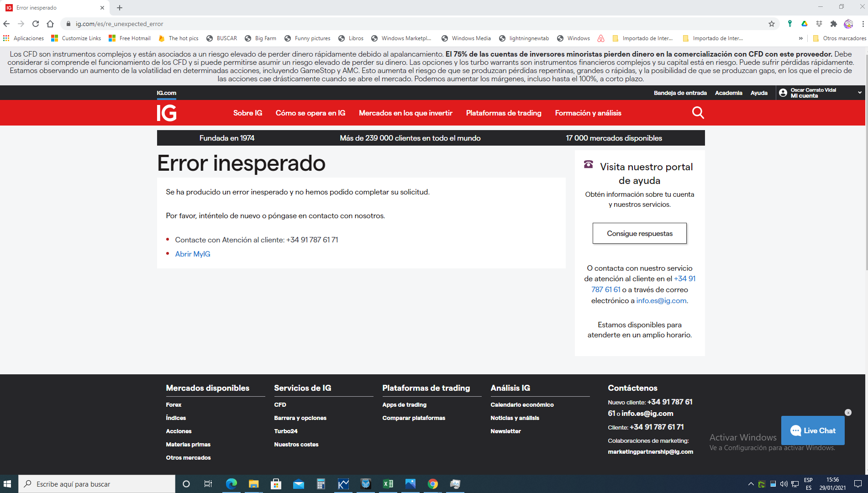Open the Índices footer link
The image size is (868, 493).
(x=176, y=418)
